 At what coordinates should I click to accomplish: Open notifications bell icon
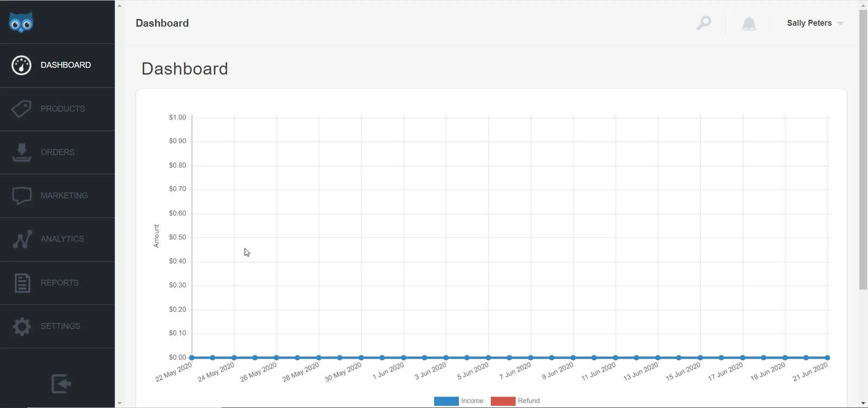point(749,23)
